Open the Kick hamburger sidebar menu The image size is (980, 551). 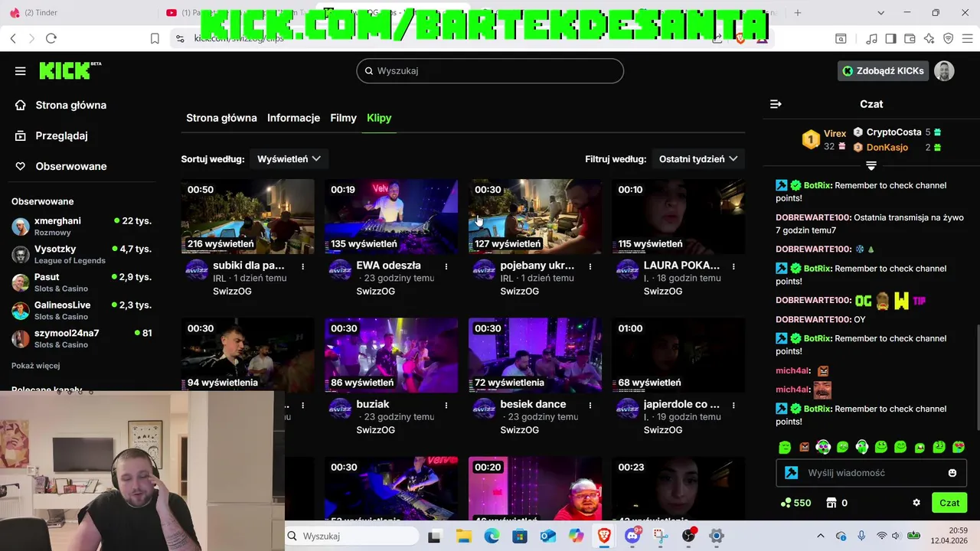tap(21, 71)
